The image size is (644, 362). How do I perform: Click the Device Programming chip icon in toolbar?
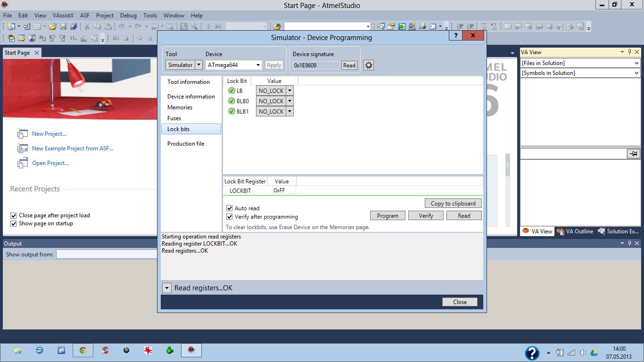coord(422,26)
